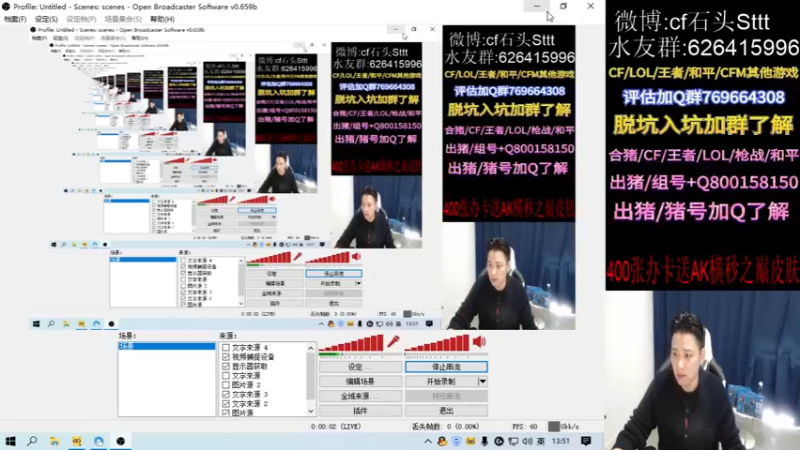Uncheck 文字来源 3 source

pyautogui.click(x=226, y=394)
